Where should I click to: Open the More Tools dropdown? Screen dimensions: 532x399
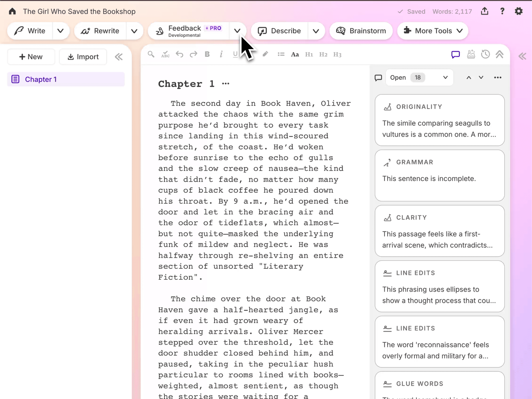(x=432, y=31)
